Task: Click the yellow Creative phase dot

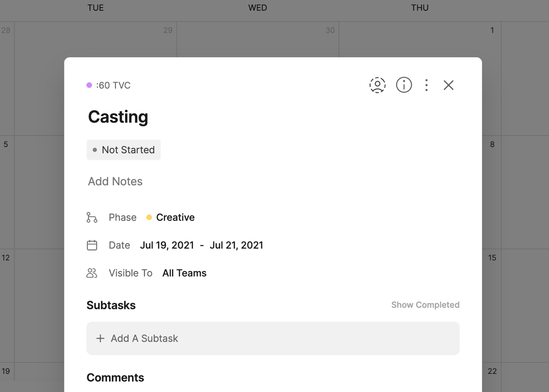Action: (x=149, y=218)
